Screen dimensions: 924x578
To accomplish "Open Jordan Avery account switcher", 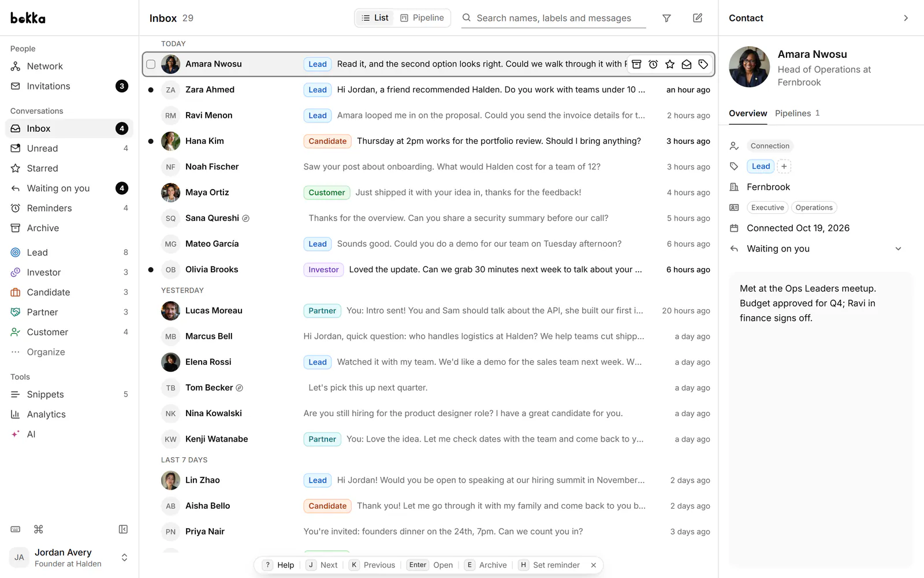I will (69, 558).
